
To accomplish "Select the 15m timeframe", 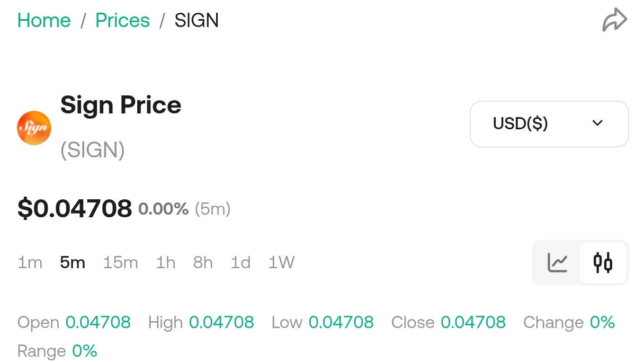I will pos(120,262).
